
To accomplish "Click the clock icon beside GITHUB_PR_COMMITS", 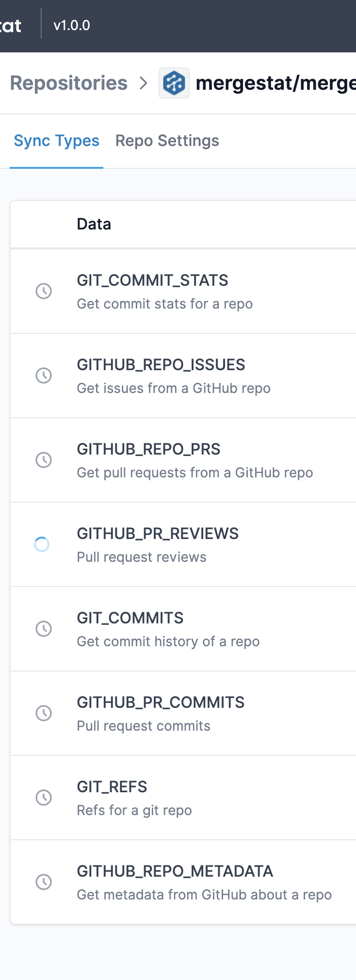I will pyautogui.click(x=44, y=713).
